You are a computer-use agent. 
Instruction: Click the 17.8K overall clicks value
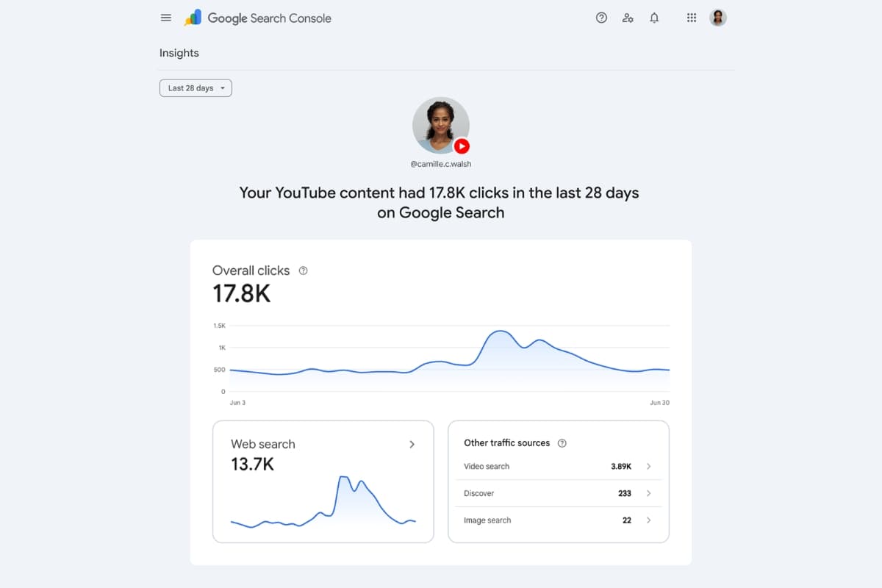click(242, 294)
